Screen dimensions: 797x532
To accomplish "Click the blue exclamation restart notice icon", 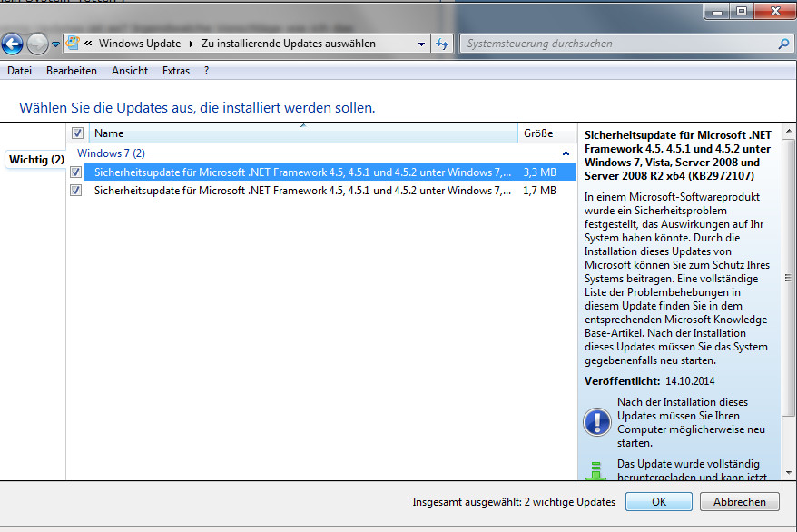I will 597,422.
